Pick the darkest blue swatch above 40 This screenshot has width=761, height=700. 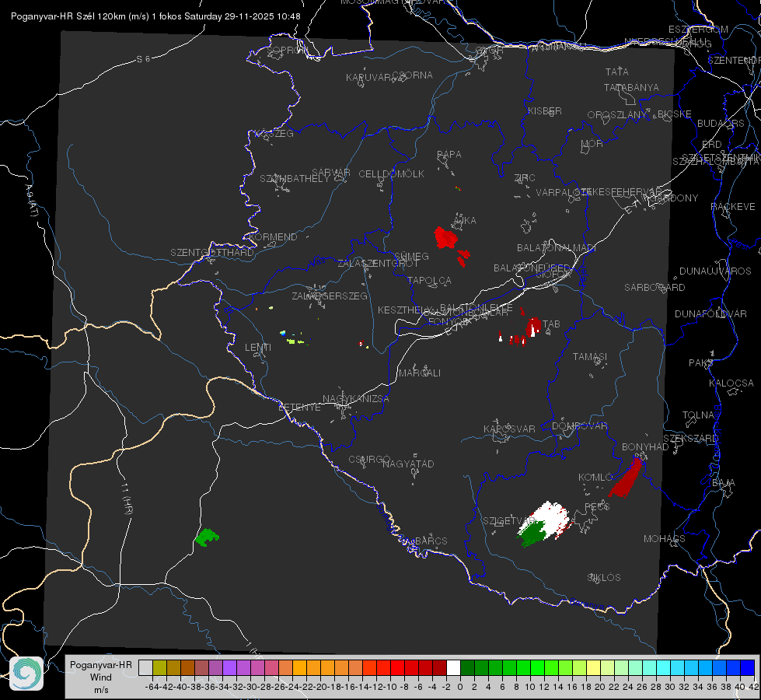click(x=748, y=667)
